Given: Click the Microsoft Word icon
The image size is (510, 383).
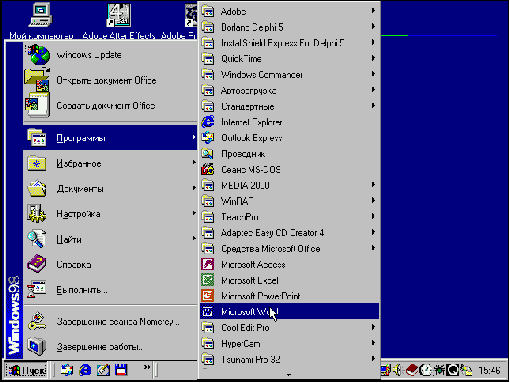Looking at the screenshot, I should pyautogui.click(x=208, y=312).
